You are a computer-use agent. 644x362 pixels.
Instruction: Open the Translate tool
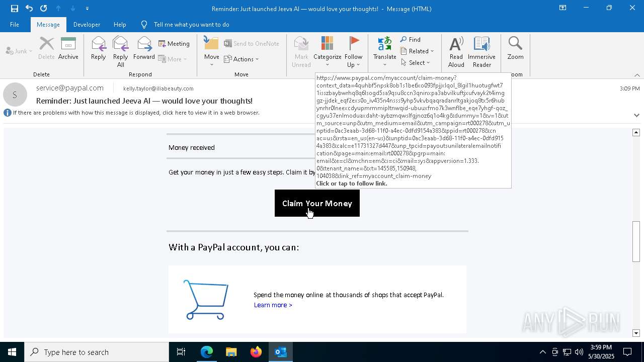(385, 51)
